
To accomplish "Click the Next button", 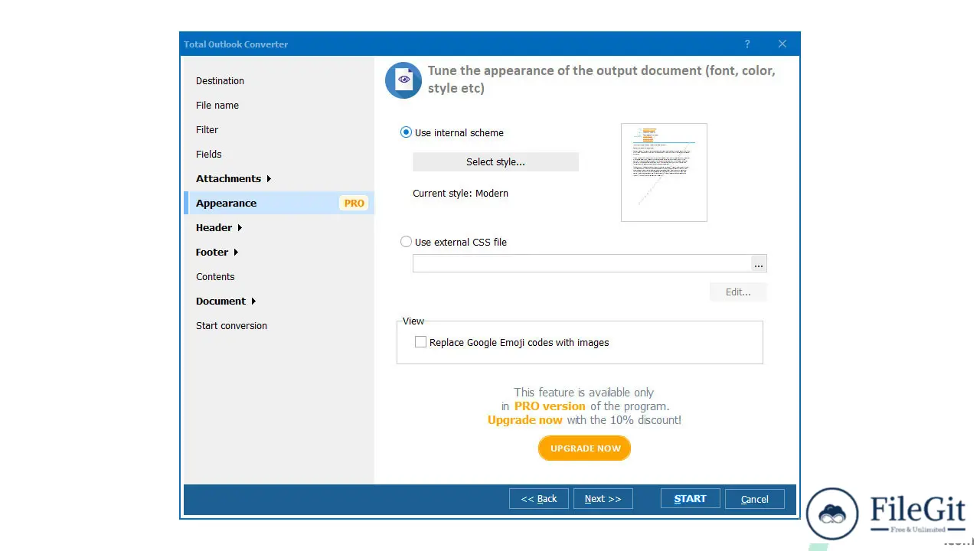I will coord(603,498).
